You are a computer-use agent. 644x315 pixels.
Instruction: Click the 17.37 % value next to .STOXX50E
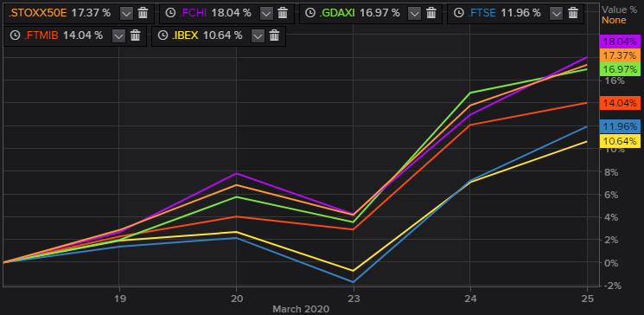click(91, 13)
